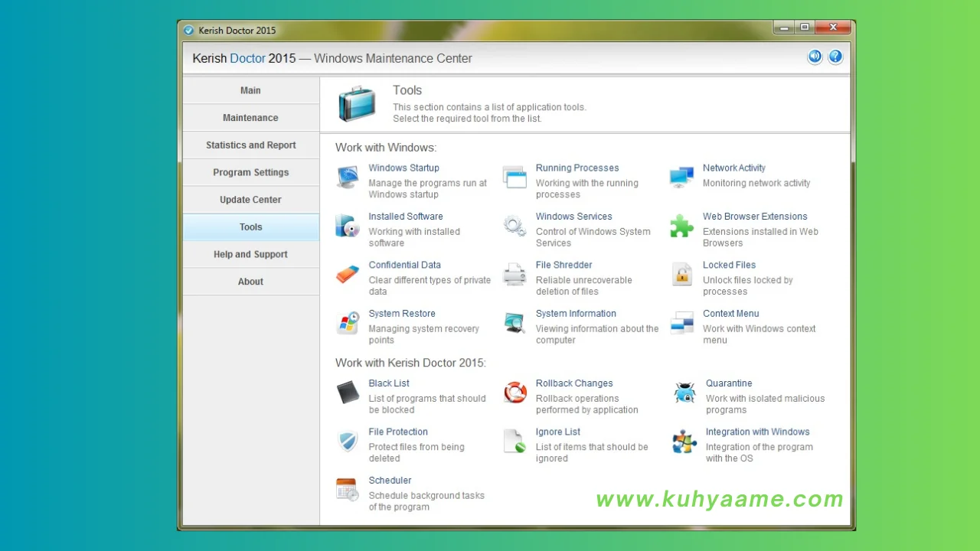
Task: Open the Scheduler link
Action: pyautogui.click(x=390, y=481)
